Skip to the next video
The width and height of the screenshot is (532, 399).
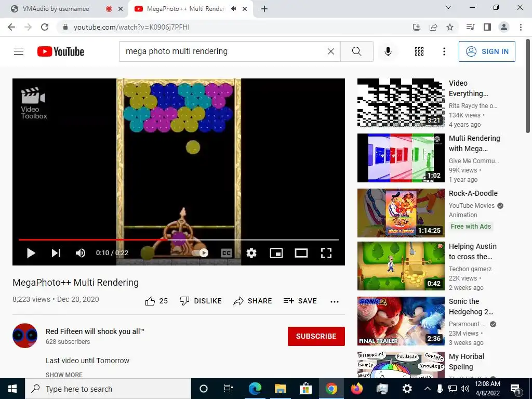pos(56,253)
